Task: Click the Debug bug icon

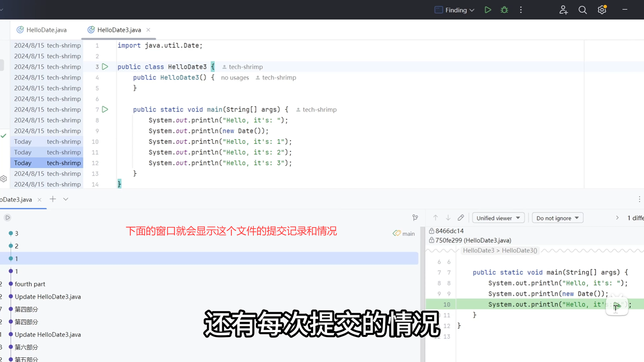Action: (504, 10)
